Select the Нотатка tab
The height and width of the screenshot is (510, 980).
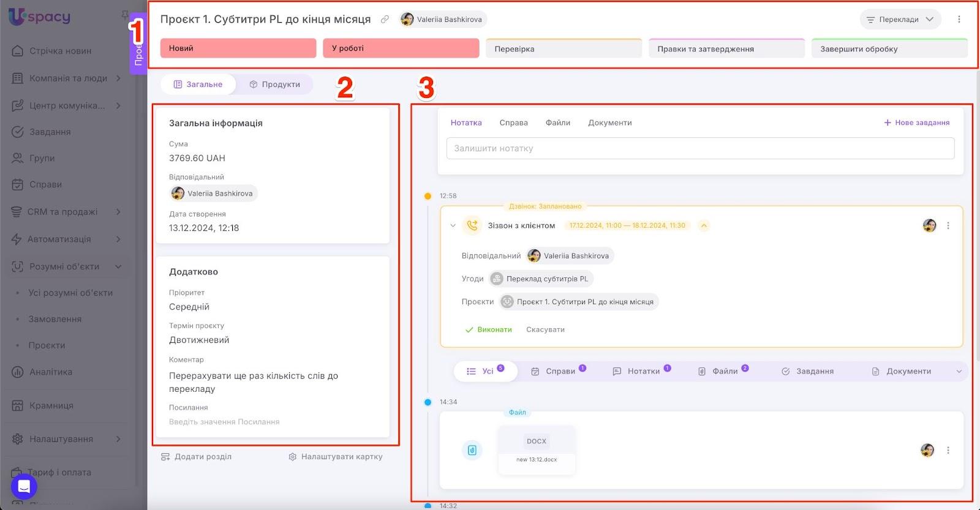(466, 122)
